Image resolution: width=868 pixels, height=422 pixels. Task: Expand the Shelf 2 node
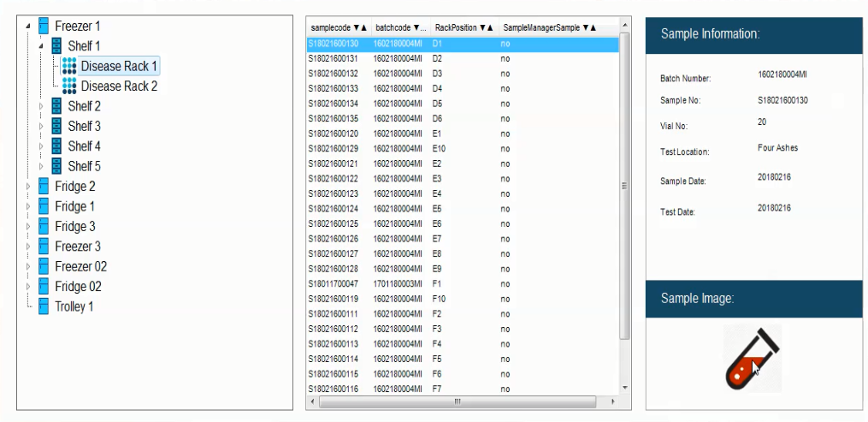pyautogui.click(x=42, y=107)
